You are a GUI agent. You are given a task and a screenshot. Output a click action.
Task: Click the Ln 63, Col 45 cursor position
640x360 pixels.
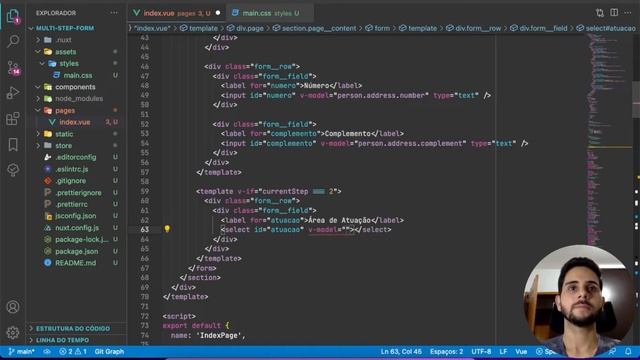[x=401, y=351]
